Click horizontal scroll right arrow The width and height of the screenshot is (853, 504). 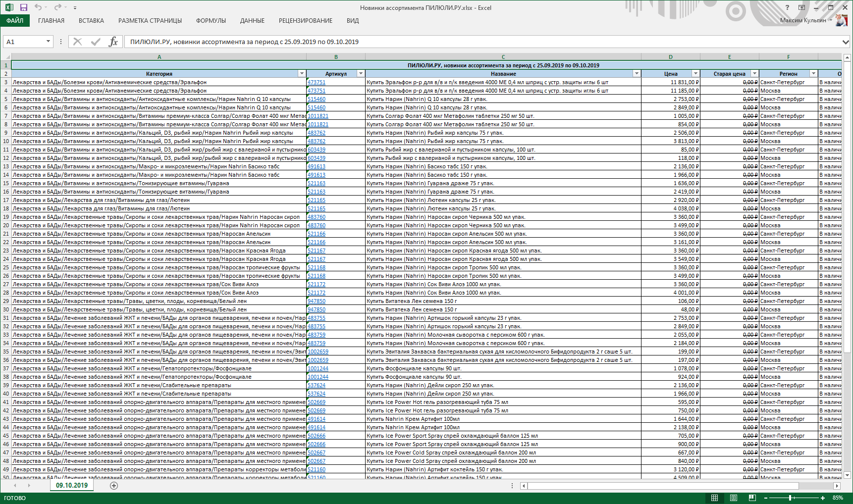tap(837, 486)
